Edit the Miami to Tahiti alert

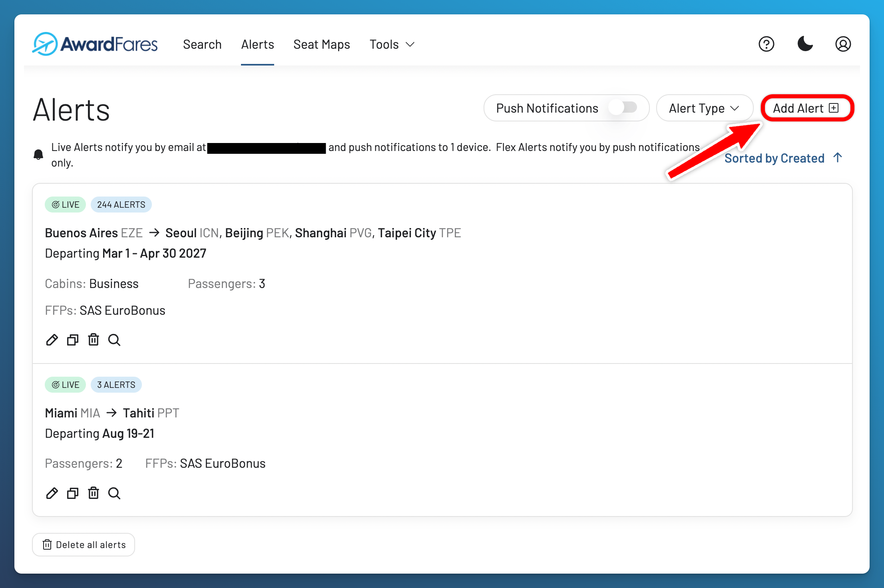click(x=52, y=493)
